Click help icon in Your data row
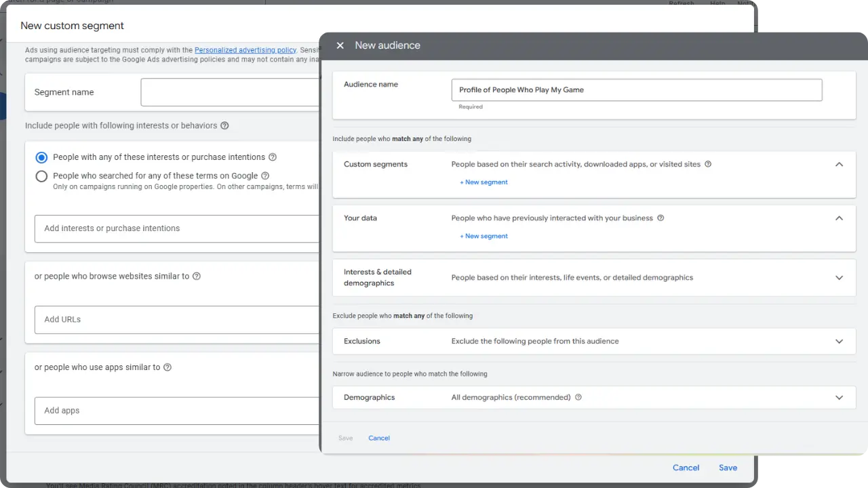The width and height of the screenshot is (868, 488). point(660,218)
